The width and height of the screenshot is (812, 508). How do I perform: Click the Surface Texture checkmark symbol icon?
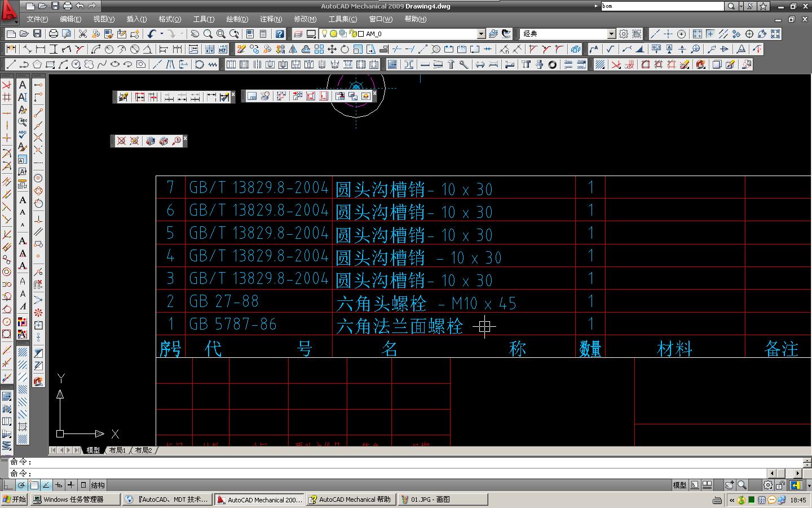point(610,50)
